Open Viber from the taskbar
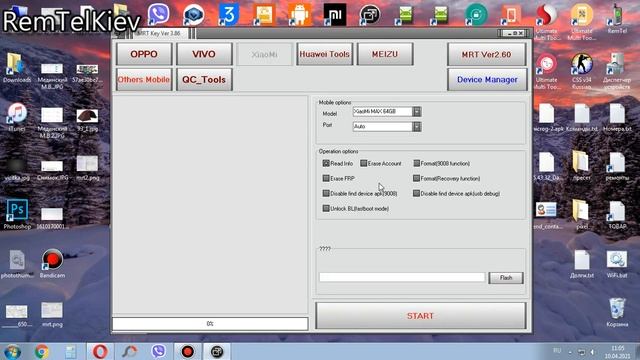640x360 pixels. coord(158,351)
